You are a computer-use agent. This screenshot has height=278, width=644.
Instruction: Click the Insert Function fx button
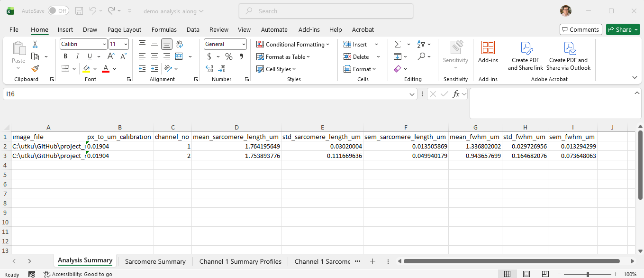[456, 94]
